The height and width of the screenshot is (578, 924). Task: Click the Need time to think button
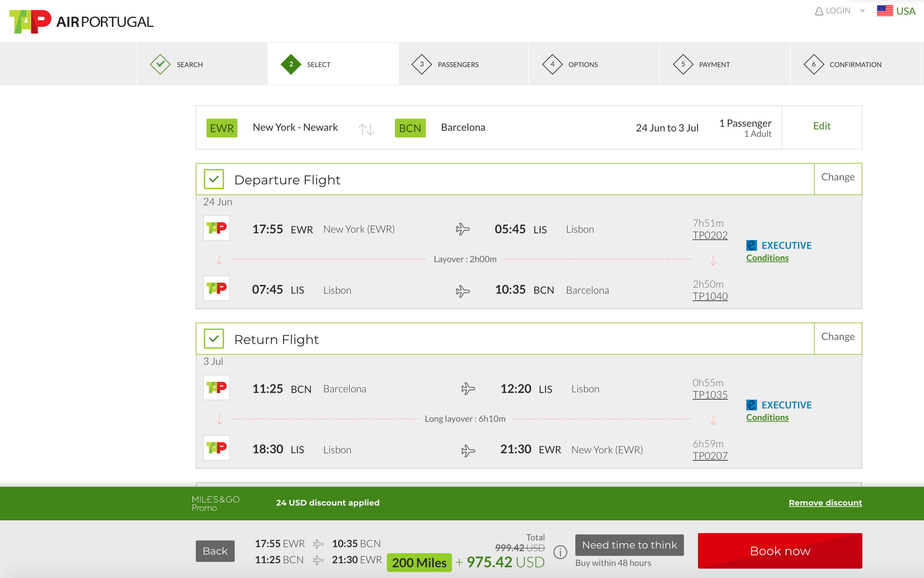coord(629,545)
